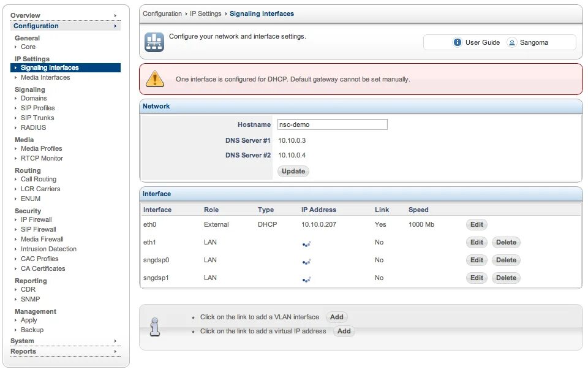Click the loading dots icon in the sngdsp0 row
The height and width of the screenshot is (372, 588).
coord(306,262)
